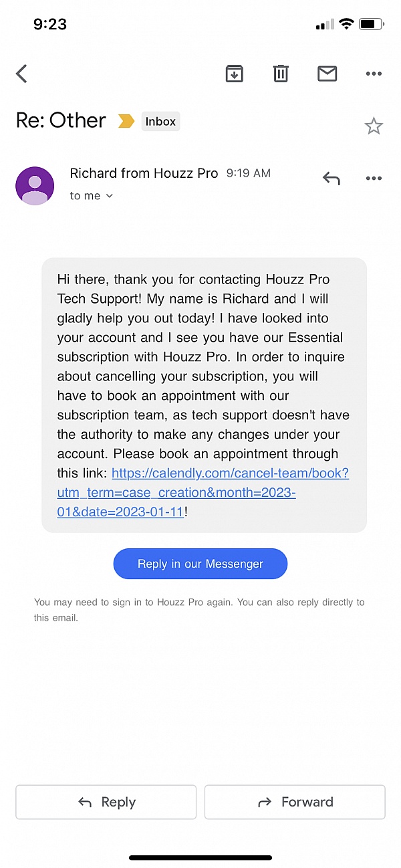Open Richard's purple sender avatar
Viewport: 401px width, 868px height.
pos(35,185)
